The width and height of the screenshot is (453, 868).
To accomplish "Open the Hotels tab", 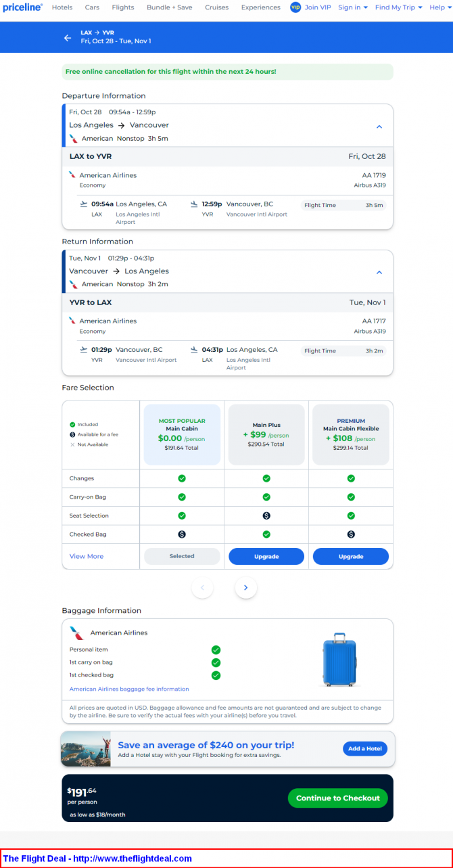I will click(x=62, y=7).
